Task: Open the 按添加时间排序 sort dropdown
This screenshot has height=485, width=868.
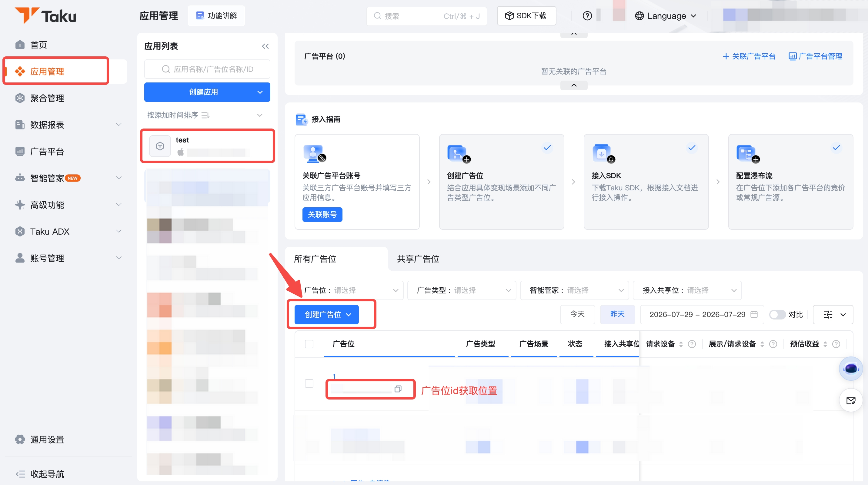Action: (x=205, y=115)
